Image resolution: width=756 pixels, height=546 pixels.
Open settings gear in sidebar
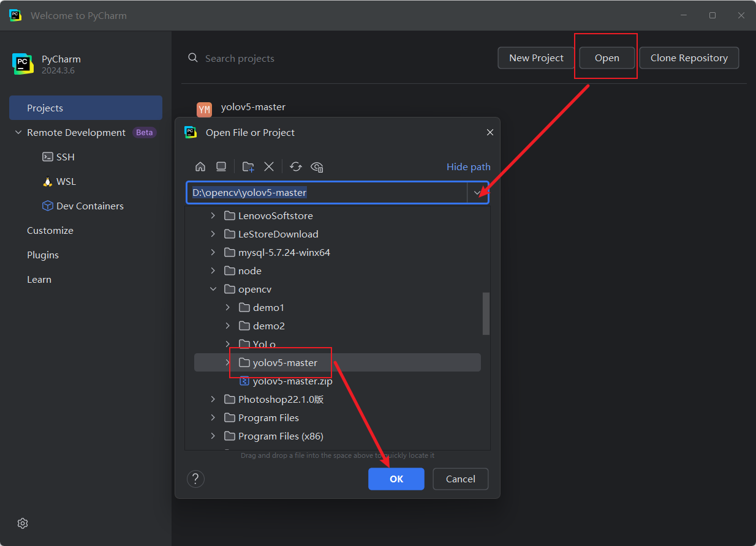23,523
